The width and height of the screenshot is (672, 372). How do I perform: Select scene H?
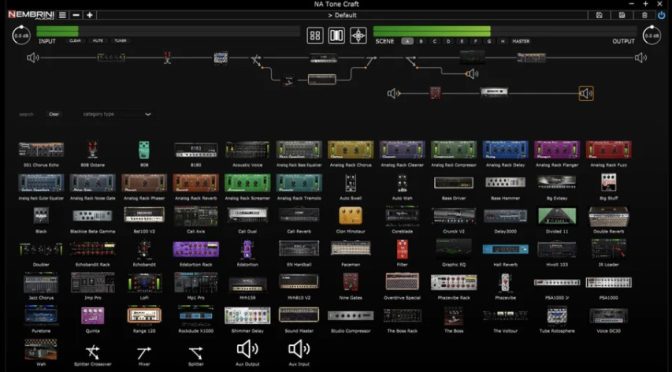(502, 41)
